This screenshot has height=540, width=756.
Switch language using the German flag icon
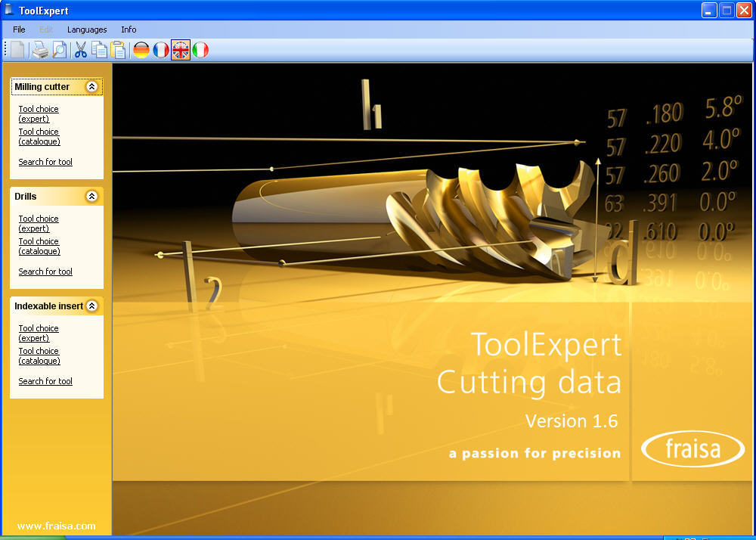click(x=141, y=49)
